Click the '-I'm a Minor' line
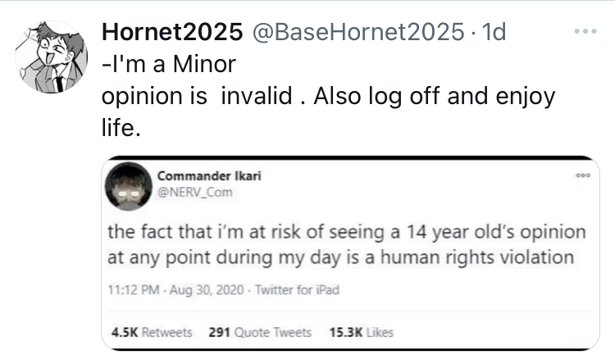This screenshot has height=364, width=615. (169, 64)
